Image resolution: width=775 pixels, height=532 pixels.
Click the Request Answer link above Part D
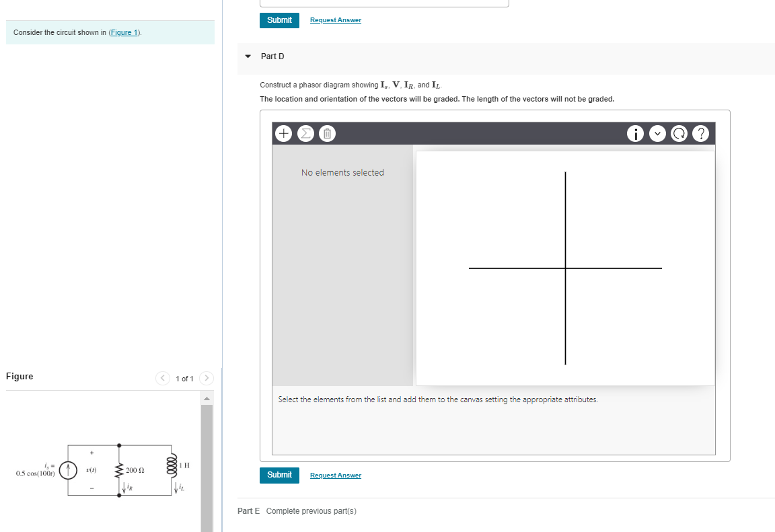pyautogui.click(x=336, y=20)
